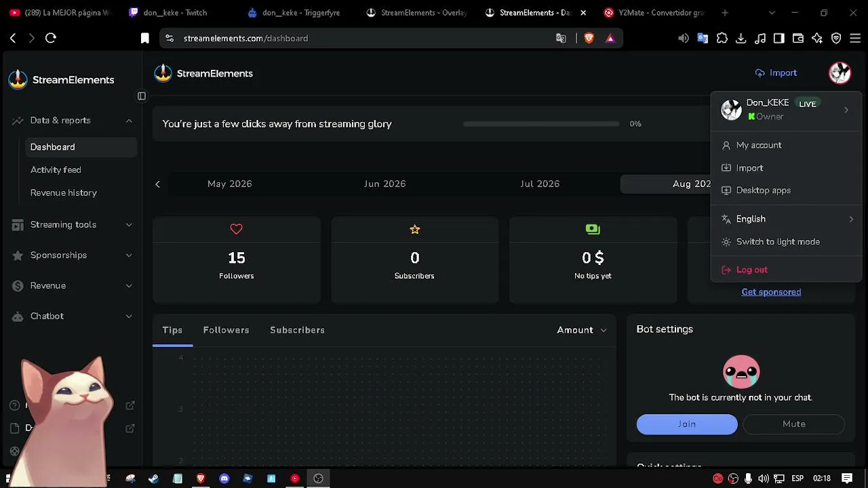Click the Brave VPN shield icon

click(836, 39)
